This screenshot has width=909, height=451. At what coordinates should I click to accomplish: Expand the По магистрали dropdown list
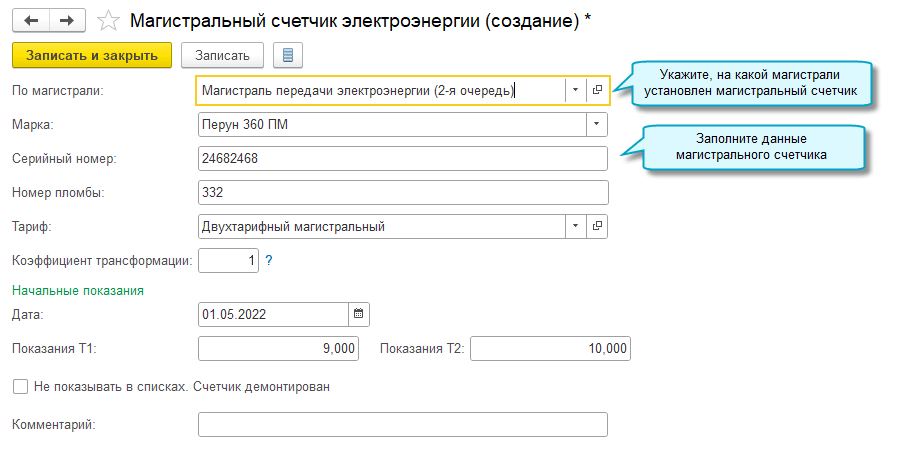click(x=575, y=91)
